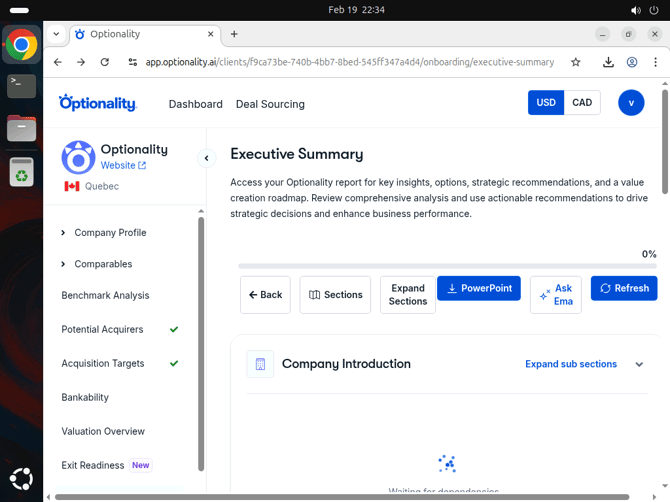Open the company Website link

(x=123, y=165)
